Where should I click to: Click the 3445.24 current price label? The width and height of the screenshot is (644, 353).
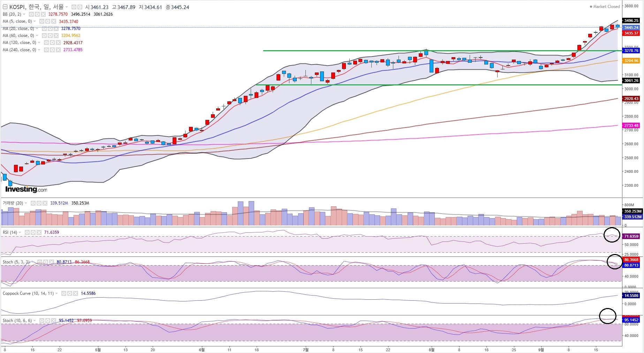pyautogui.click(x=631, y=28)
